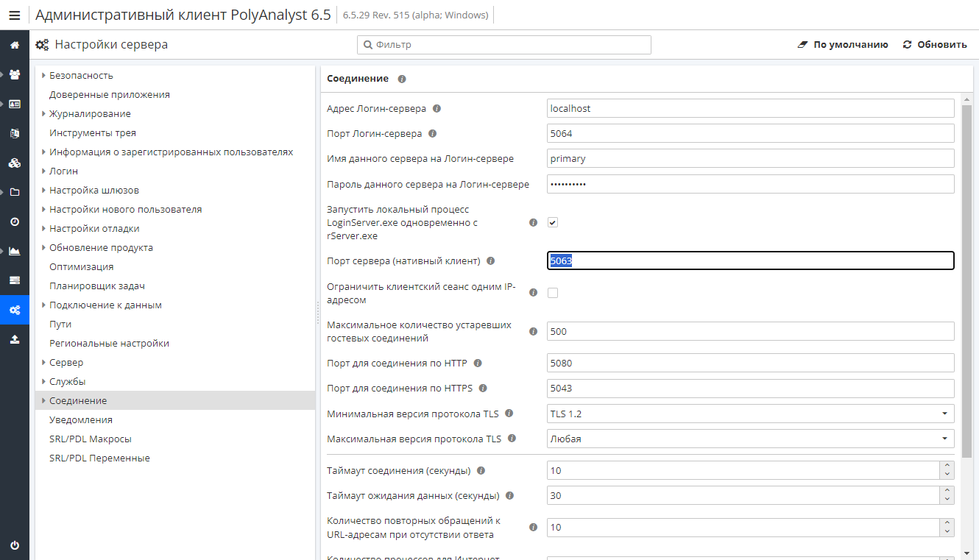Open the ID card sidebar icon

(x=15, y=104)
